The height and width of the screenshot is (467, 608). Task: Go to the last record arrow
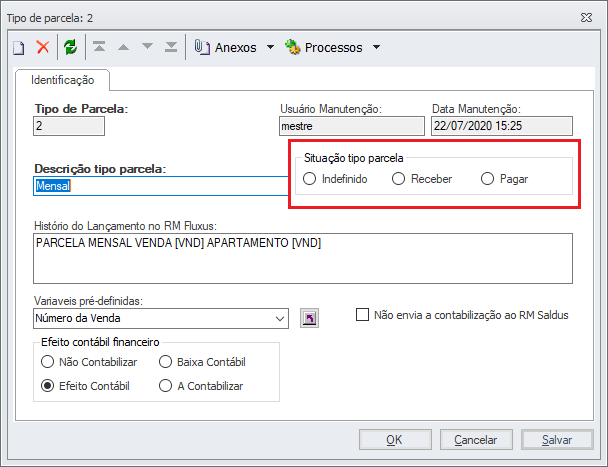(x=171, y=47)
